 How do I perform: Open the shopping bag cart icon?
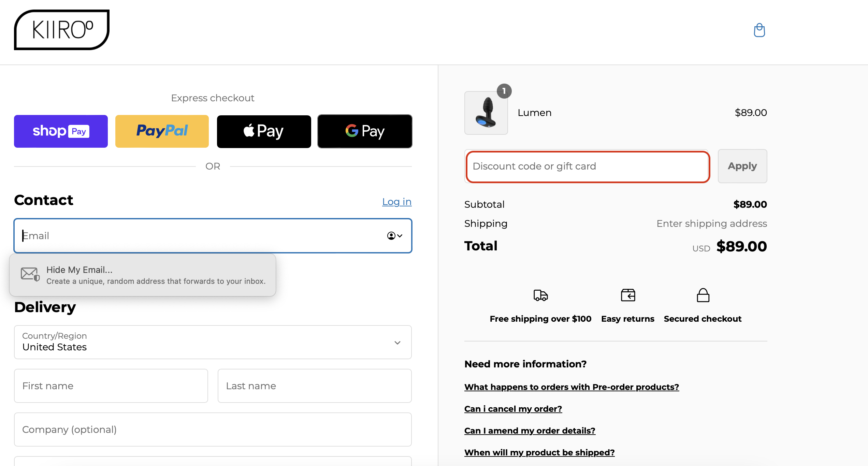pyautogui.click(x=759, y=30)
